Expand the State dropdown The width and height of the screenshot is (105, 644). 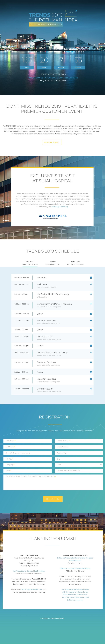click(79, 465)
